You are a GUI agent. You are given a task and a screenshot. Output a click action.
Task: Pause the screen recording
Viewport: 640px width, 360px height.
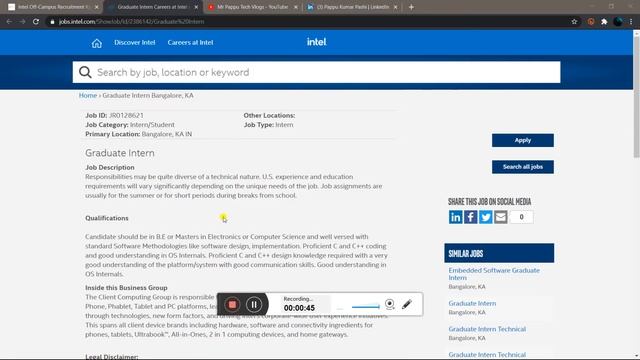[x=254, y=304]
